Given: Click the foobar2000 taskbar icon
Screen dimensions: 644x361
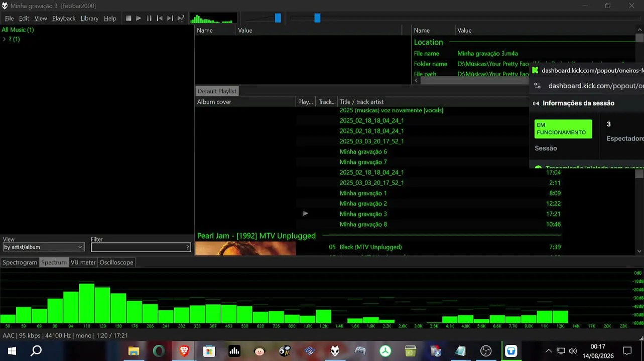Looking at the screenshot, I should pyautogui.click(x=335, y=351).
